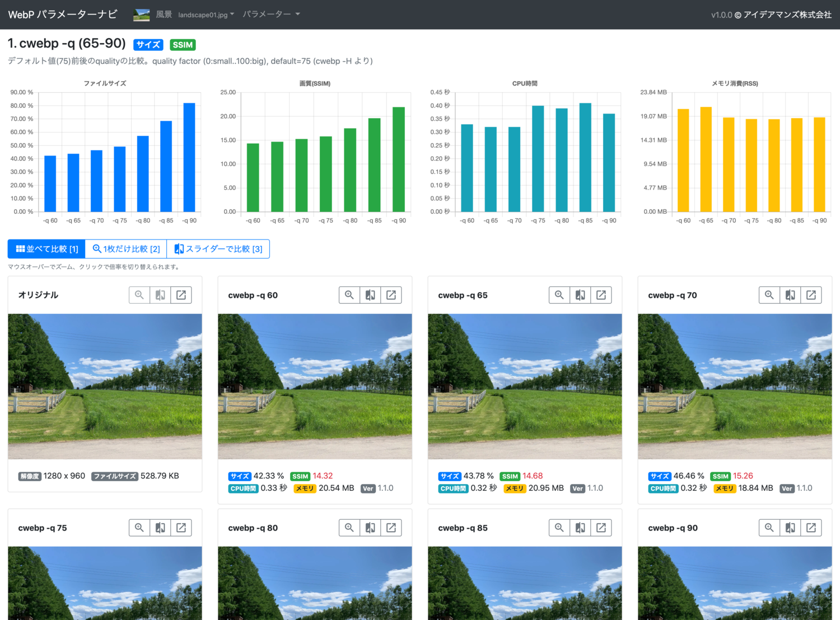840x620 pixels.
Task: Click the blue サイズ badge in heading
Action: [x=148, y=45]
